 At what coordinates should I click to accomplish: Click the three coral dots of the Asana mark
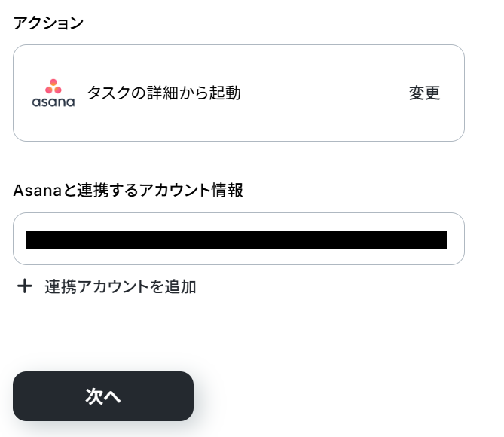pos(53,86)
